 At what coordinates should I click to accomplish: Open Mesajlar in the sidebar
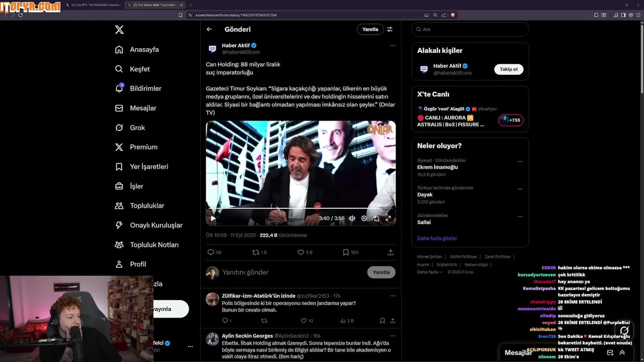pos(136,108)
